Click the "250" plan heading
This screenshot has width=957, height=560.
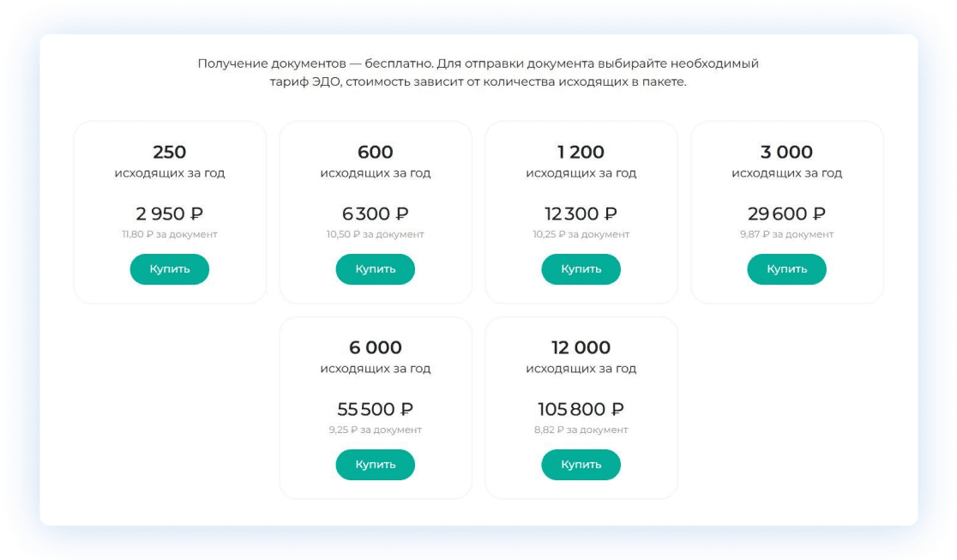pos(169,153)
